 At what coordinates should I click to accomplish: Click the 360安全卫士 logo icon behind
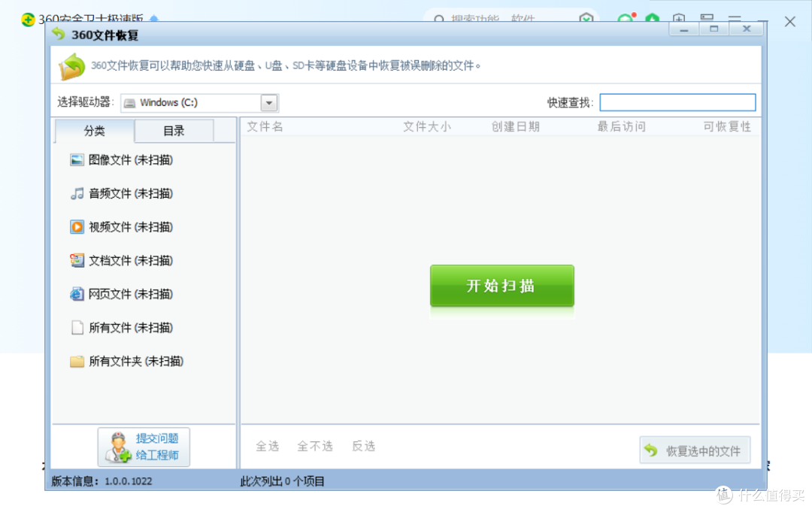(28, 20)
